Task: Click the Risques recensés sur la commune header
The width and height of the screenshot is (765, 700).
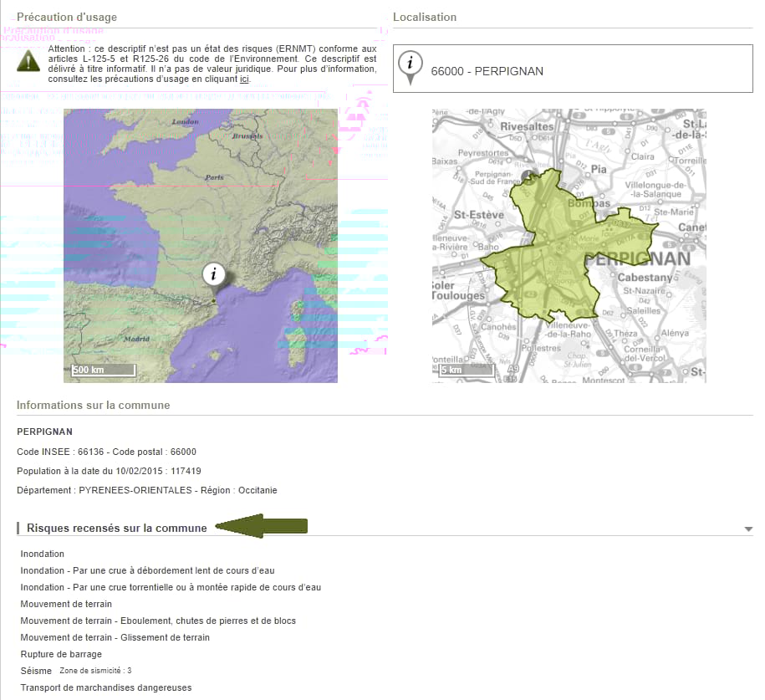Action: (116, 529)
